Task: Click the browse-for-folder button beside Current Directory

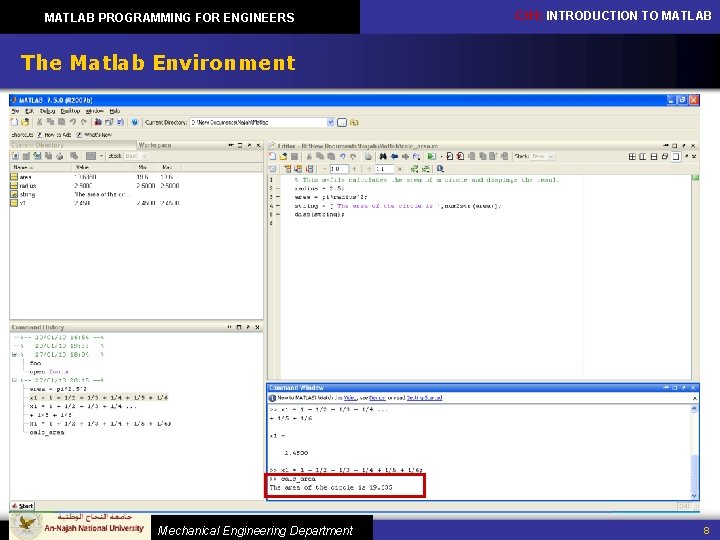Action: pyautogui.click(x=342, y=123)
